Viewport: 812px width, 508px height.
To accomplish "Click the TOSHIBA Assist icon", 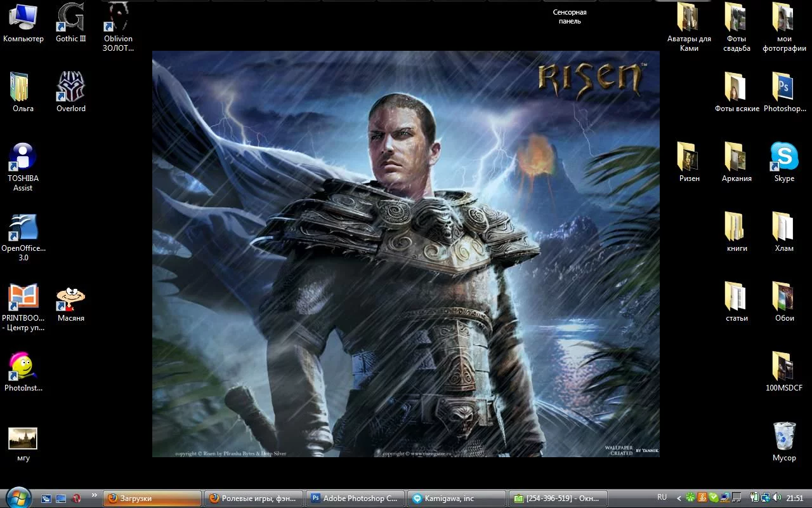I will (x=23, y=157).
